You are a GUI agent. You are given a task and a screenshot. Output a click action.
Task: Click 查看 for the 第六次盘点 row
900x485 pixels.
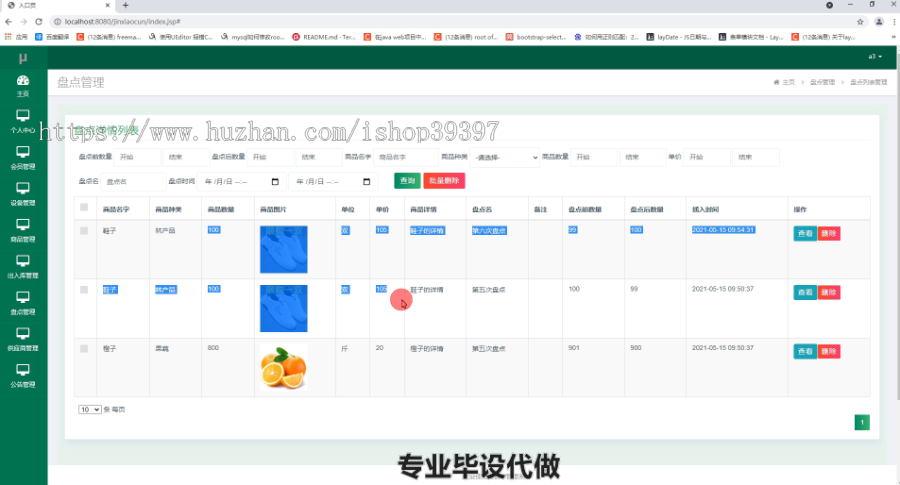pos(805,234)
